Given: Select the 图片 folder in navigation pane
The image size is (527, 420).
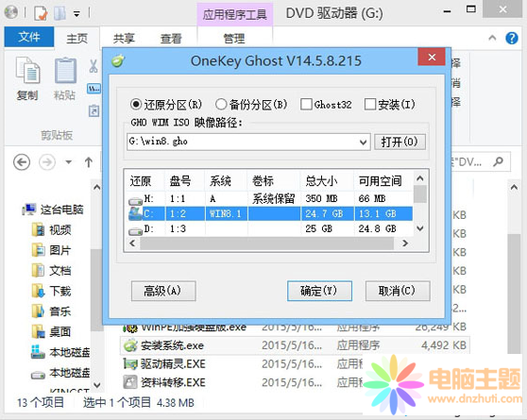Looking at the screenshot, I should click(x=52, y=250).
